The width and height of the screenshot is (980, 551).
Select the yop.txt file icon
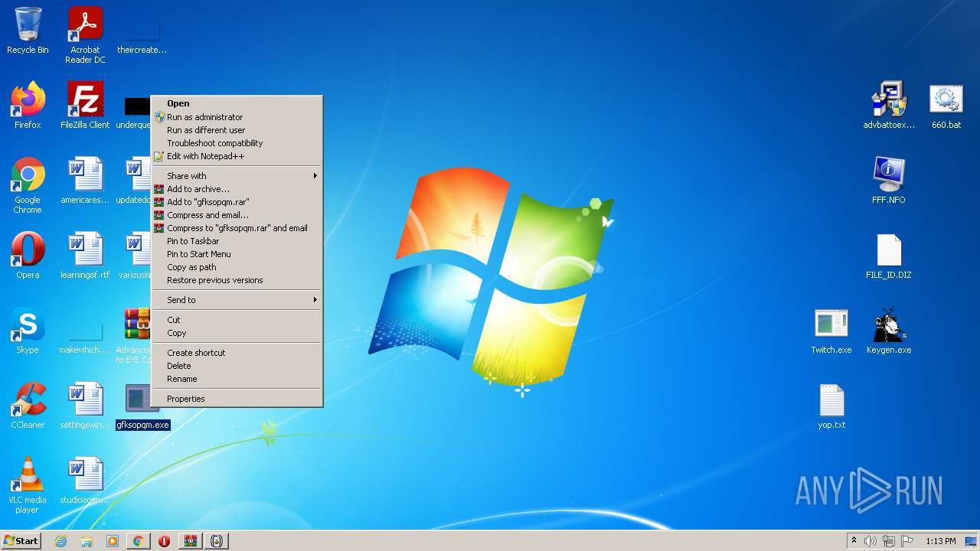[x=831, y=405]
